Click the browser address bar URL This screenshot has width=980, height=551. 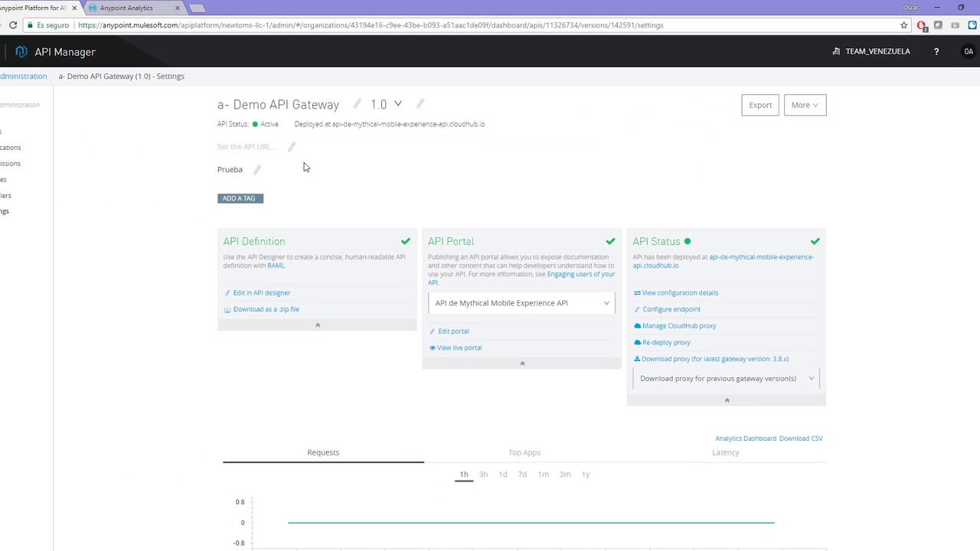click(371, 25)
